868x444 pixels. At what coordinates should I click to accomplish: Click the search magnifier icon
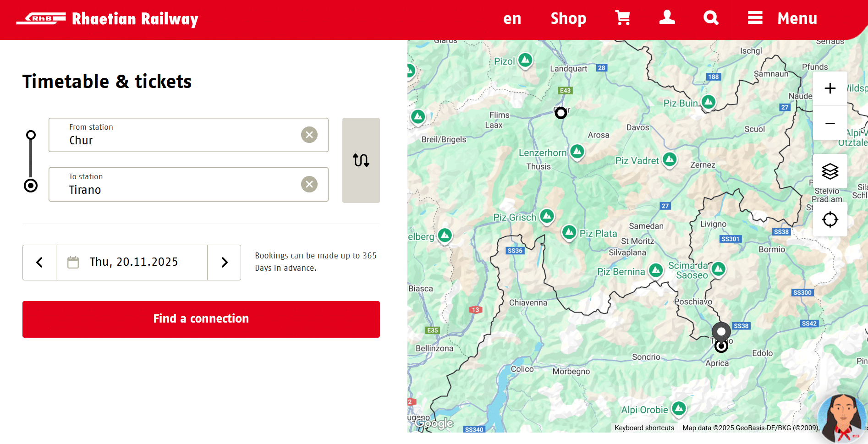point(711,18)
